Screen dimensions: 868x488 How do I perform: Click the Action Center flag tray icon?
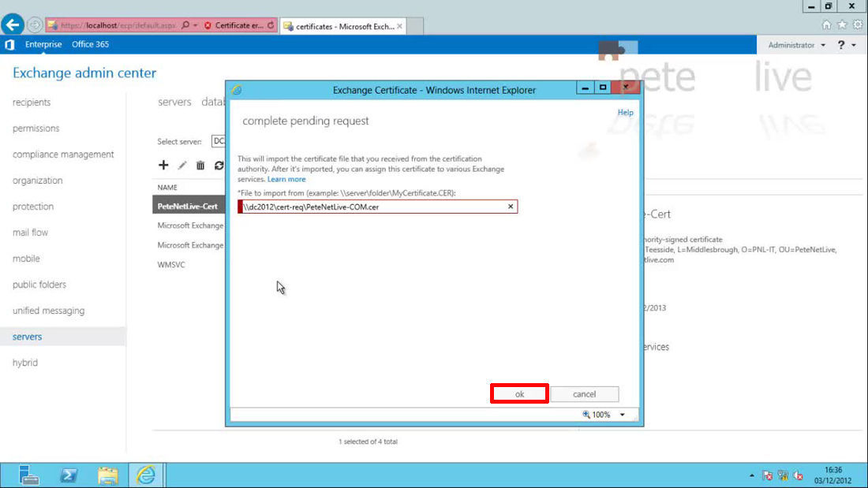click(x=767, y=475)
